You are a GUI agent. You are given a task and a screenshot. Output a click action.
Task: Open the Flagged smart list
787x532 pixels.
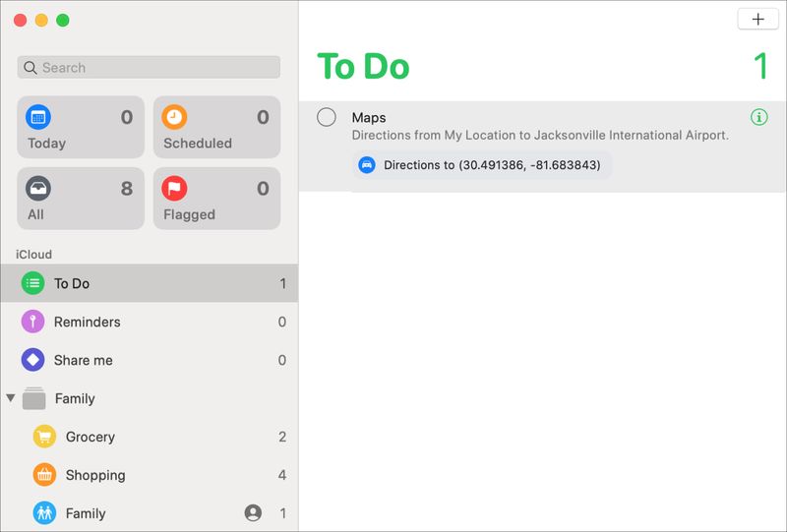pyautogui.click(x=216, y=199)
